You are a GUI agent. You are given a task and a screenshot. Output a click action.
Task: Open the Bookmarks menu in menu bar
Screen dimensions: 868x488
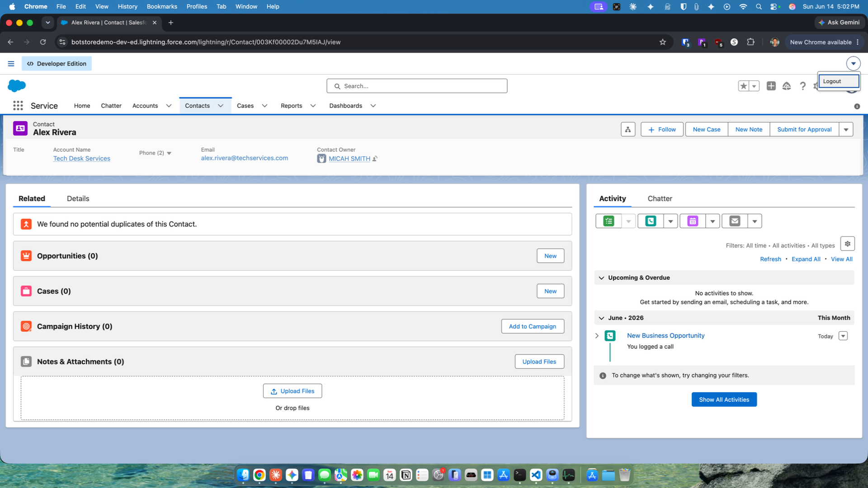click(162, 6)
